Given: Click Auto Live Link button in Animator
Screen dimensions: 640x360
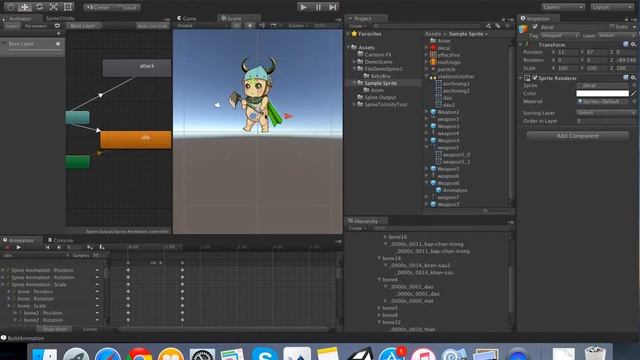Looking at the screenshot, I should click(x=152, y=26).
